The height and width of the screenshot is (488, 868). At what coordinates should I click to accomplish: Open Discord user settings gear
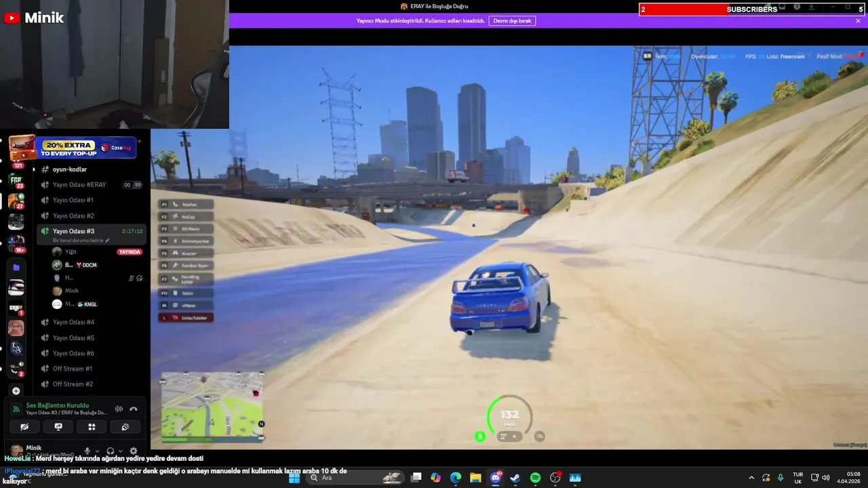pyautogui.click(x=133, y=451)
